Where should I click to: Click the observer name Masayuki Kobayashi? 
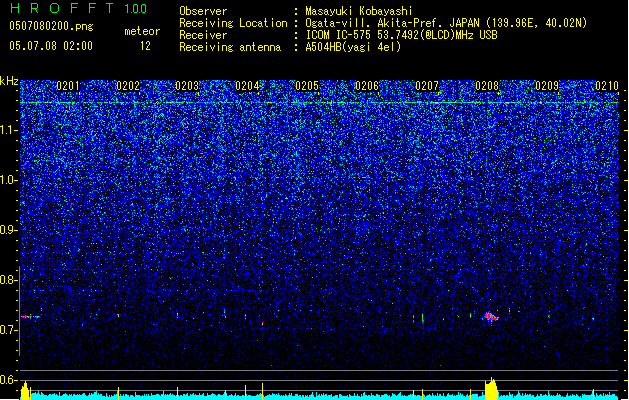pyautogui.click(x=359, y=11)
